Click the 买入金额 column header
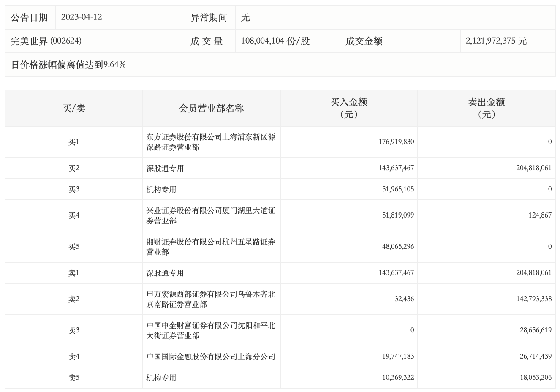This screenshot has width=560, height=392. 349,108
